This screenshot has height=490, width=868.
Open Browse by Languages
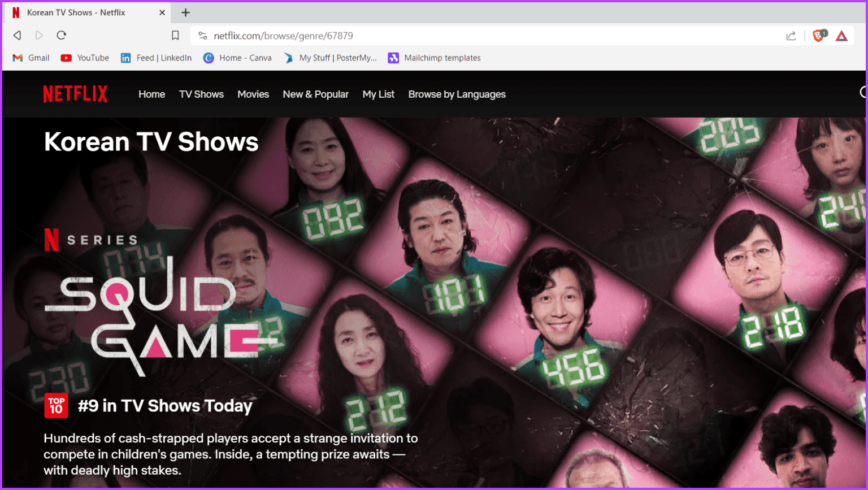(457, 94)
